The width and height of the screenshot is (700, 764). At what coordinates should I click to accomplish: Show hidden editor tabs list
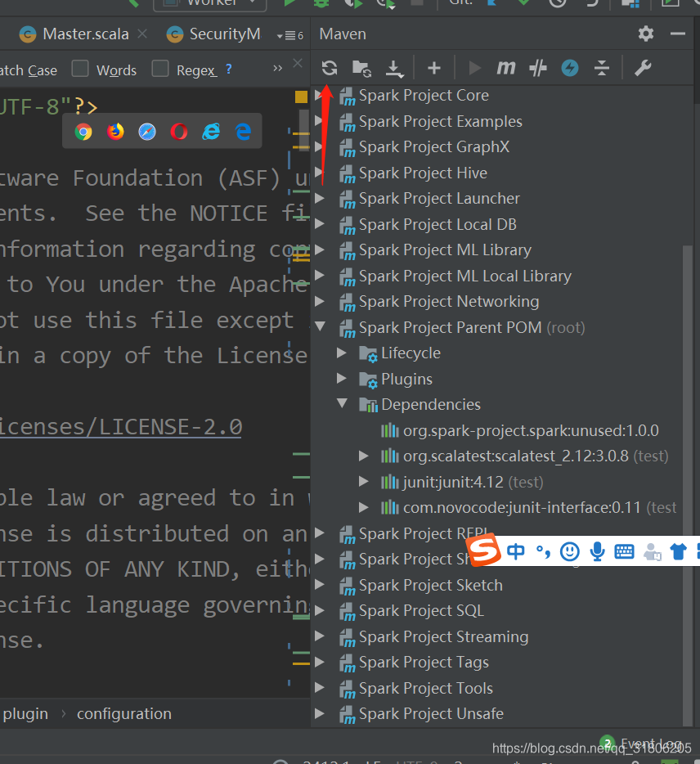pyautogui.click(x=290, y=35)
